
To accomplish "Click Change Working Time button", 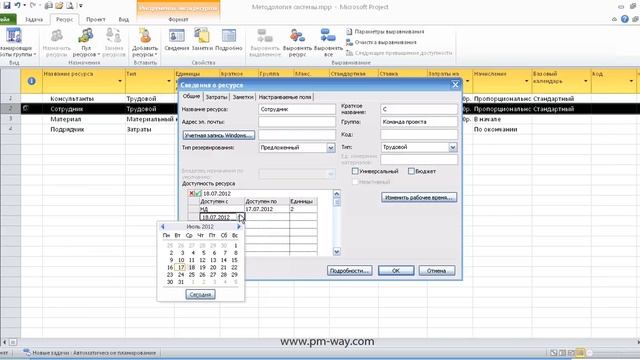I will (419, 197).
